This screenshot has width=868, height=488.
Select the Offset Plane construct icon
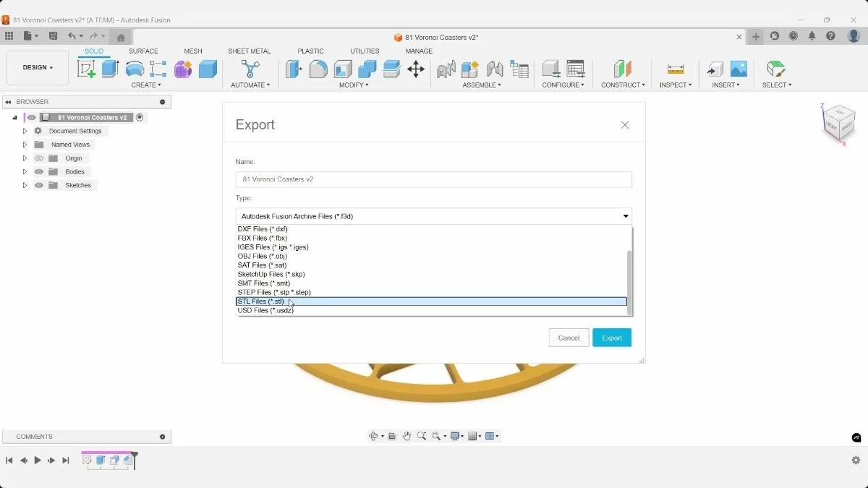tap(623, 69)
